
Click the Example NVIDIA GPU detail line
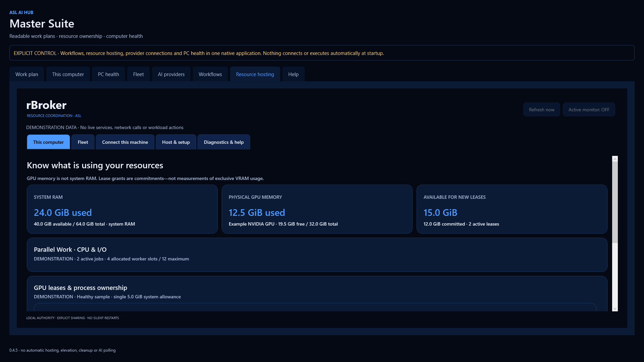click(283, 224)
